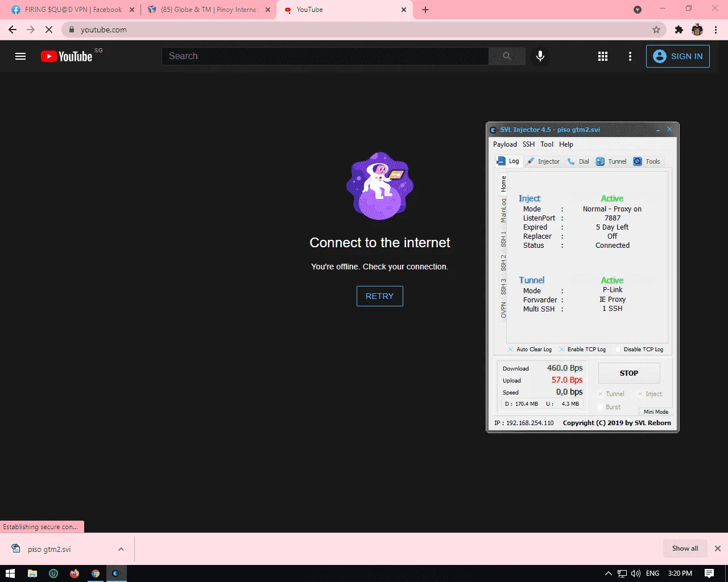Screen dimensions: 728x582
Task: Open the SSH 3 vertical tab
Action: point(503,286)
